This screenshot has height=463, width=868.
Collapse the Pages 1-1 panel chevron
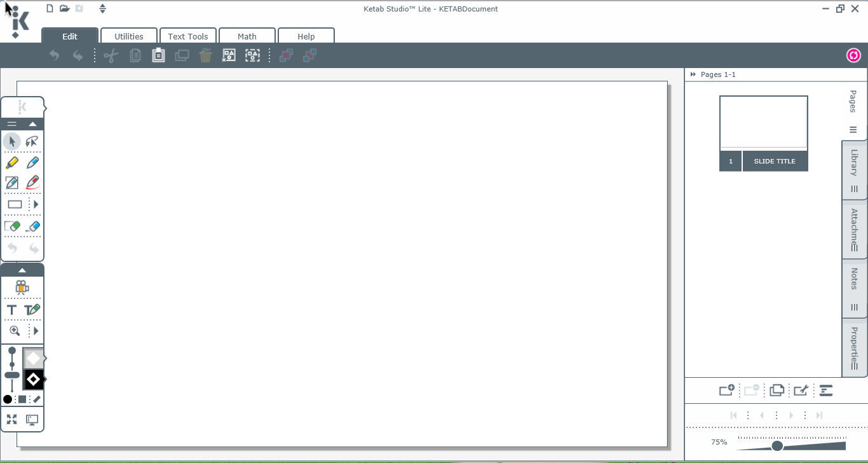click(x=693, y=74)
